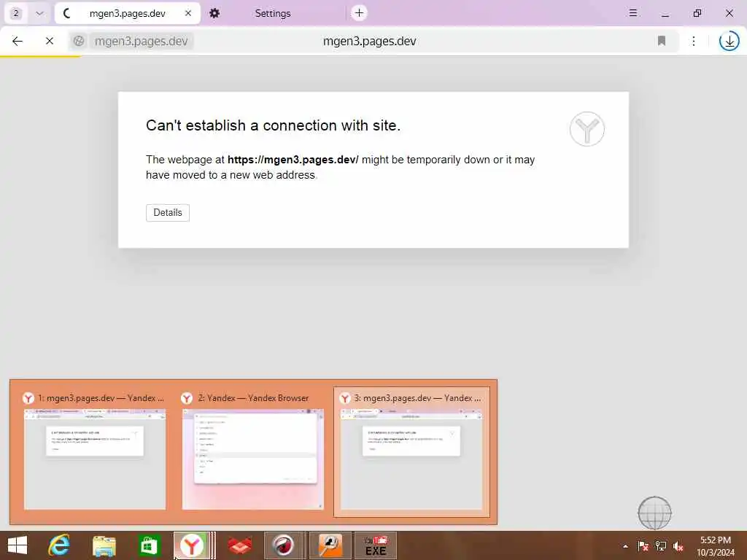Open the YouTube EXE app on taskbar
747x560 pixels.
point(376,545)
